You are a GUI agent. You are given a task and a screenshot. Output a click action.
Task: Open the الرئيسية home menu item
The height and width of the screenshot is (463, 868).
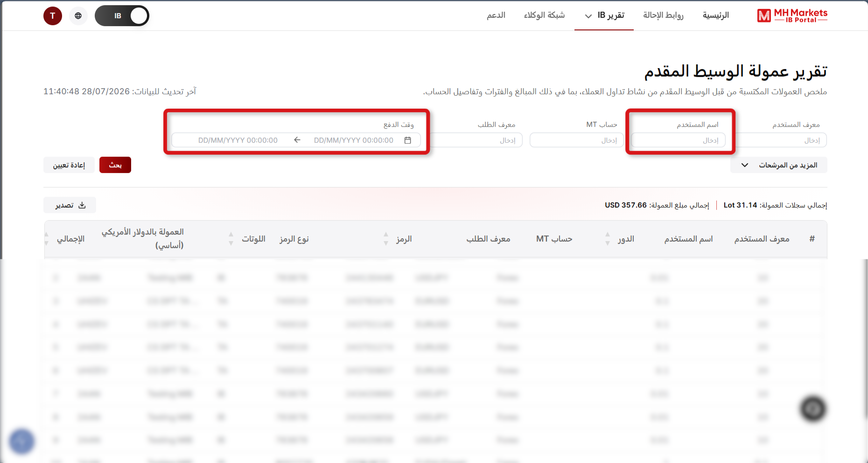[x=715, y=15]
